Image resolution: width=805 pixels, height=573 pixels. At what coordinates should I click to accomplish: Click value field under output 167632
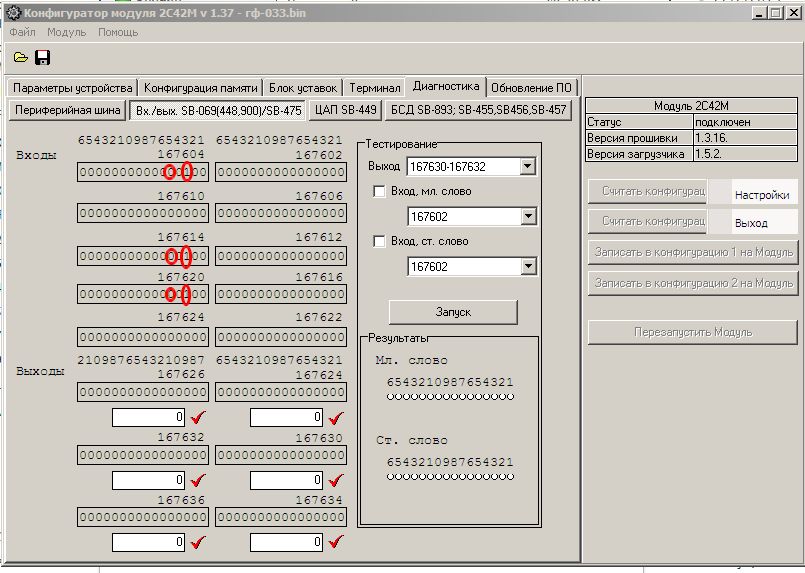pyautogui.click(x=148, y=480)
